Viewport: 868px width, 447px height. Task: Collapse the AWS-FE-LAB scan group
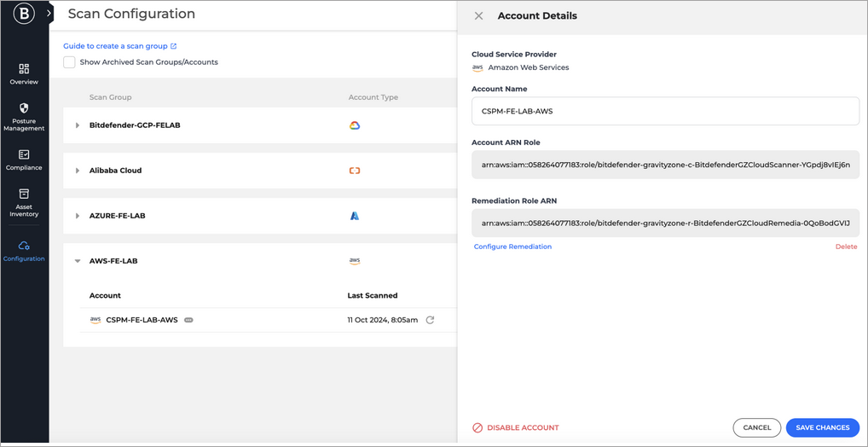78,261
